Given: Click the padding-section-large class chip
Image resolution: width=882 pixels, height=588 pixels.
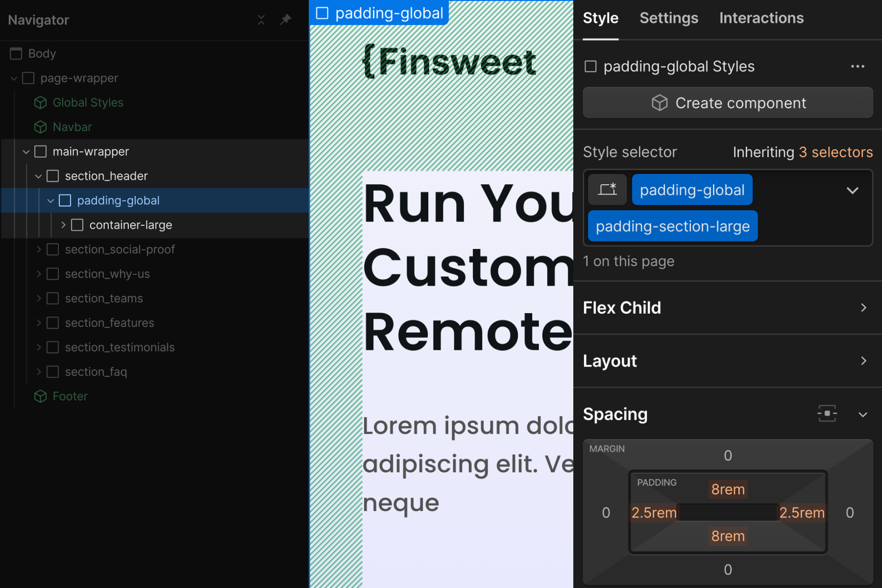Looking at the screenshot, I should 673,226.
